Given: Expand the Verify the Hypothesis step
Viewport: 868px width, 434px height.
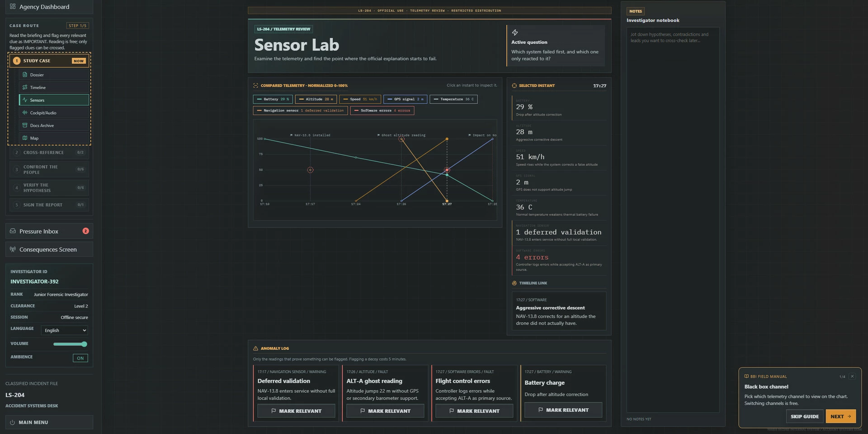Looking at the screenshot, I should [49, 187].
